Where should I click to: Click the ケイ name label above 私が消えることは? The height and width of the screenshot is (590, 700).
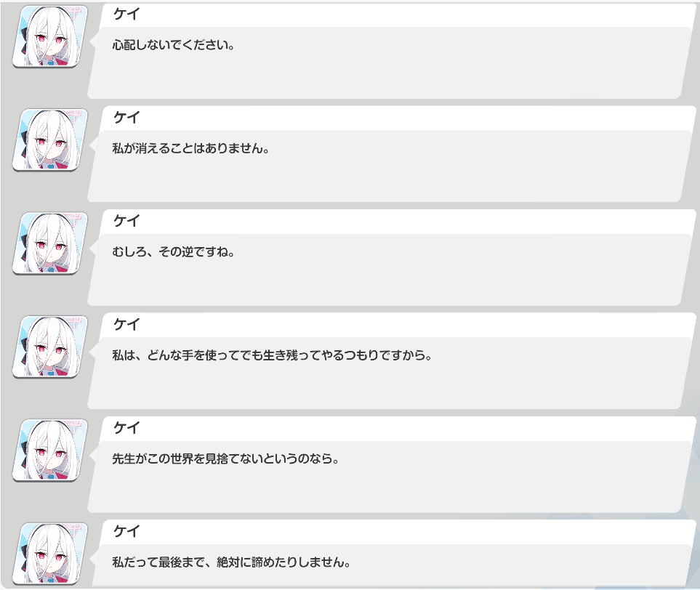(126, 118)
